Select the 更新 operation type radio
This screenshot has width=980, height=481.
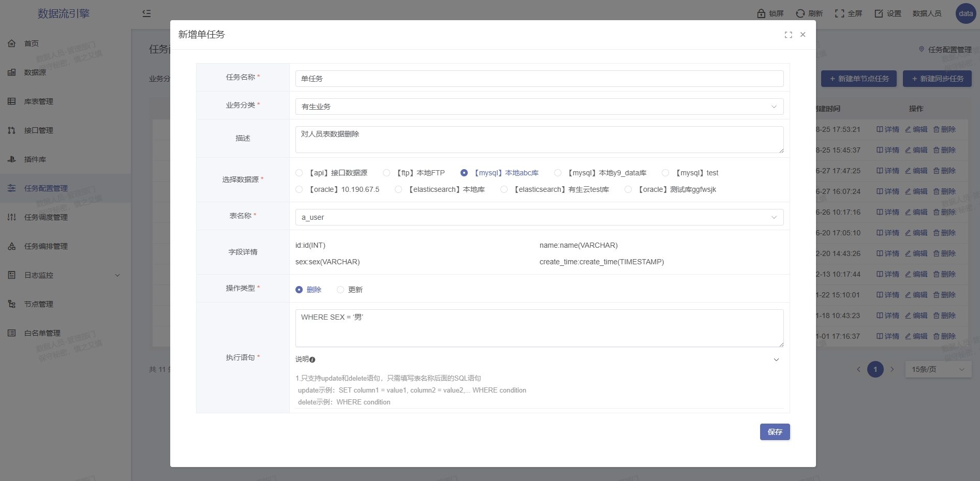pos(340,290)
